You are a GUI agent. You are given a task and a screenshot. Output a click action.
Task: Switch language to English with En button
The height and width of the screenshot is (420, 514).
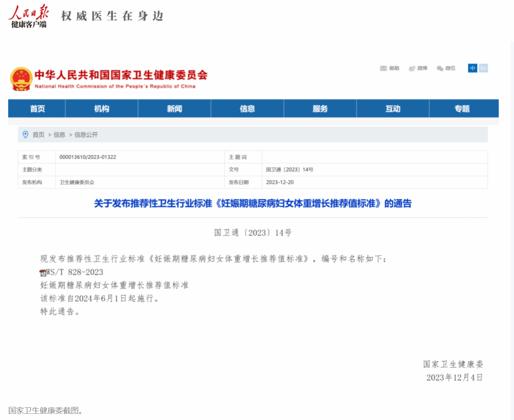483,68
